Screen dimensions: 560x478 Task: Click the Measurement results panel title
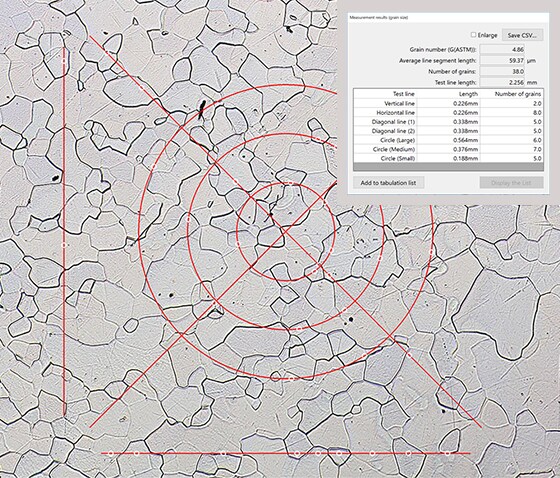(379, 18)
